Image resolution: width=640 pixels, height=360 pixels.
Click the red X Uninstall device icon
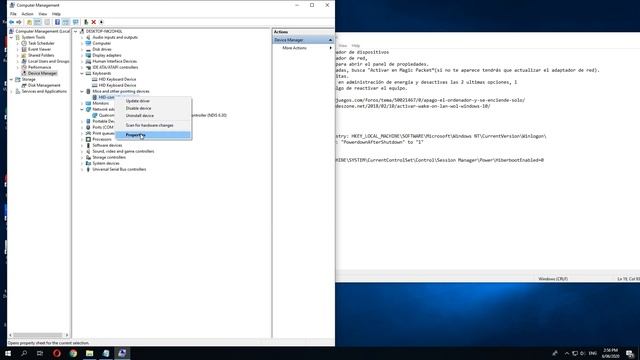[x=93, y=22]
